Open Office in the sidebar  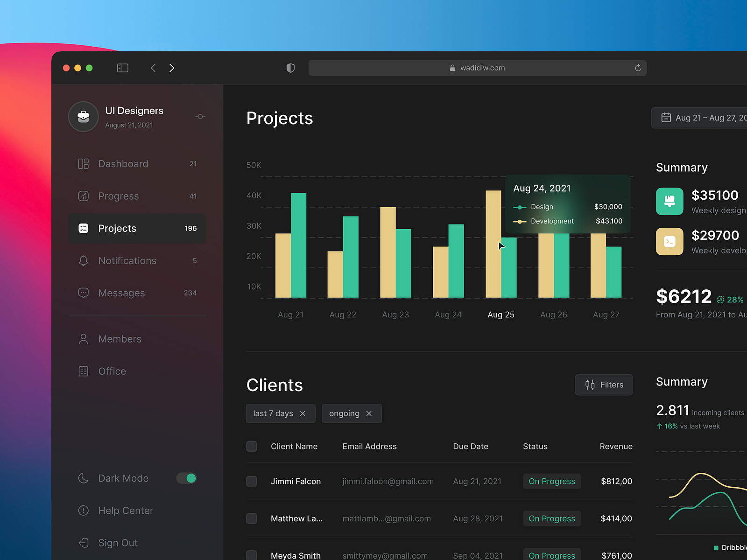point(137,371)
